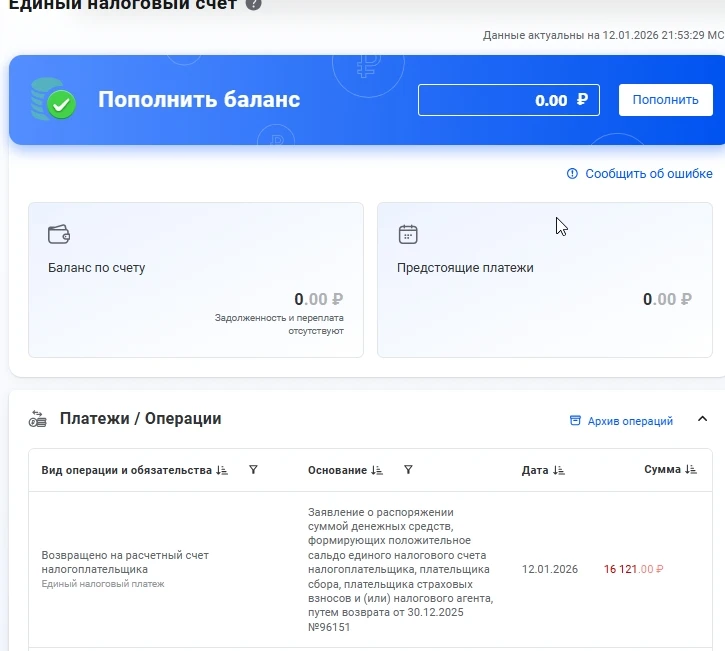Click the Единый налоговый платеж subtitle

click(x=103, y=584)
